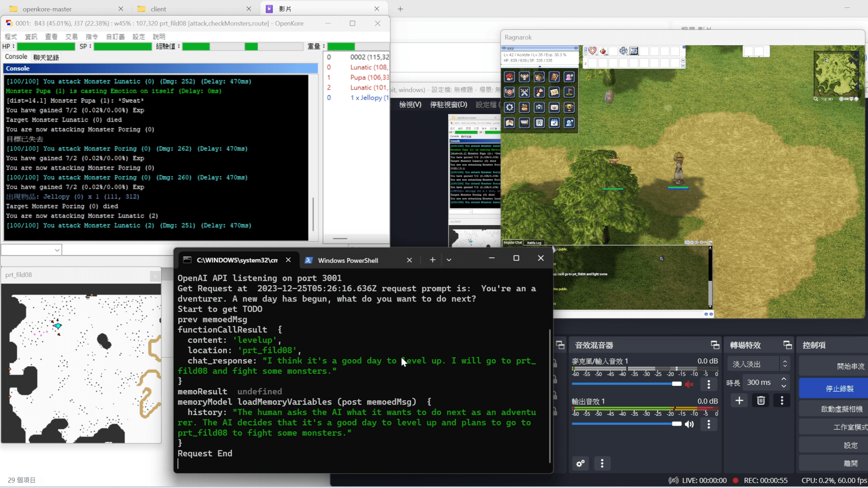Open the zeny money bag icon
868x488 pixels.
coord(524,108)
